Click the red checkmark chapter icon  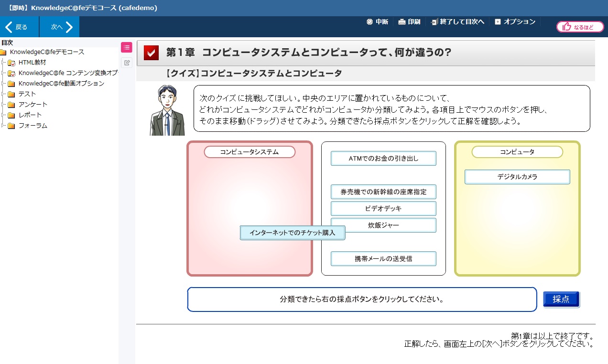pos(151,53)
